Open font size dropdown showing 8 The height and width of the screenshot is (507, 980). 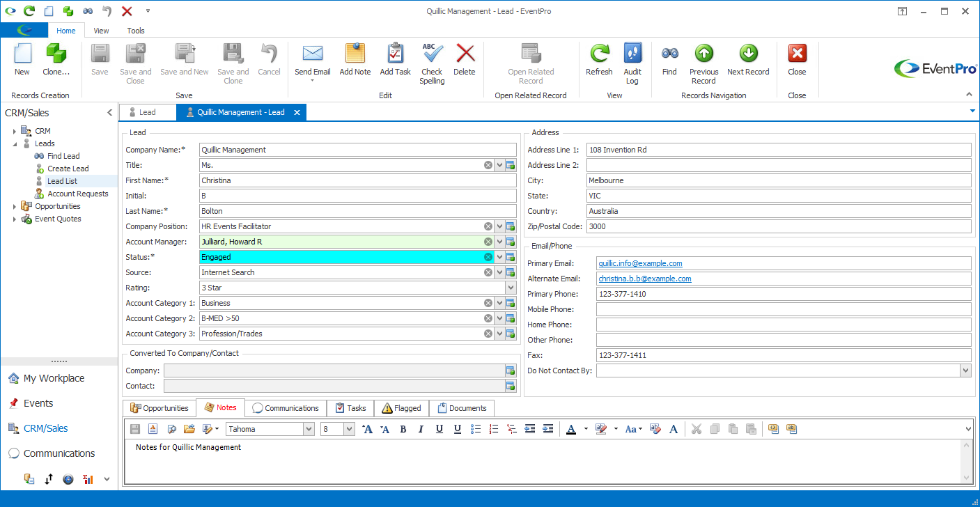349,429
